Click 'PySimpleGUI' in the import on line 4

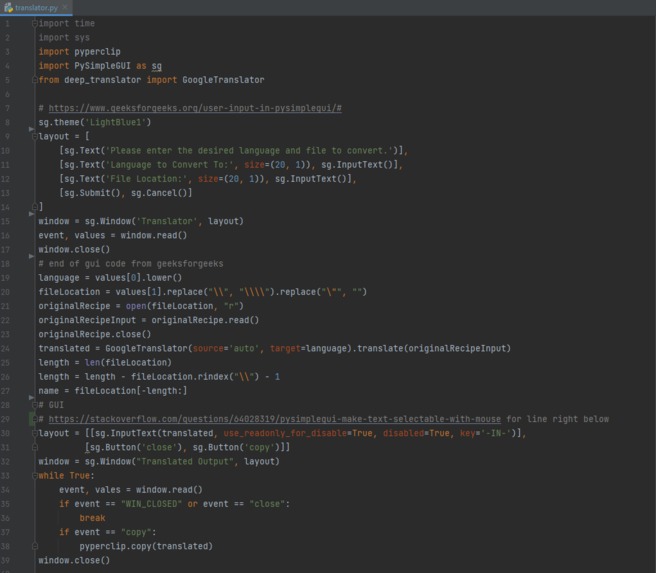coord(102,66)
